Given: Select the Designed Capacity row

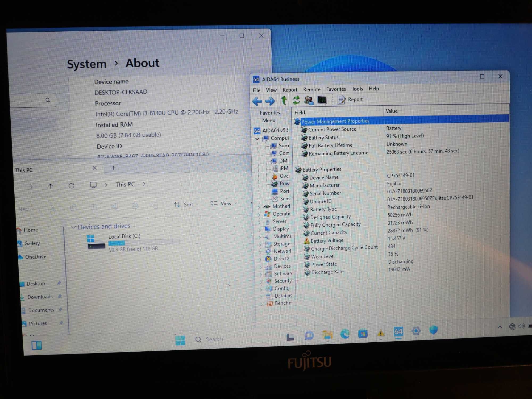Looking at the screenshot, I should (x=358, y=216).
